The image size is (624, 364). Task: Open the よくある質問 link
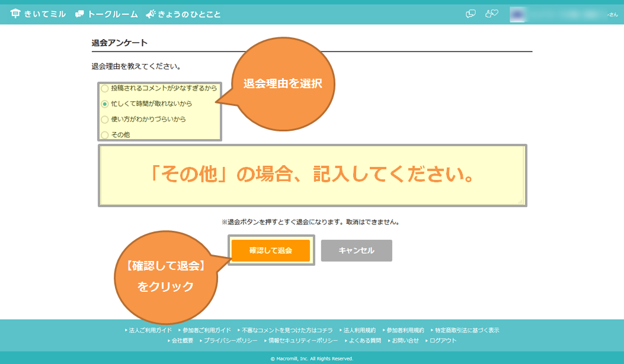point(366,340)
